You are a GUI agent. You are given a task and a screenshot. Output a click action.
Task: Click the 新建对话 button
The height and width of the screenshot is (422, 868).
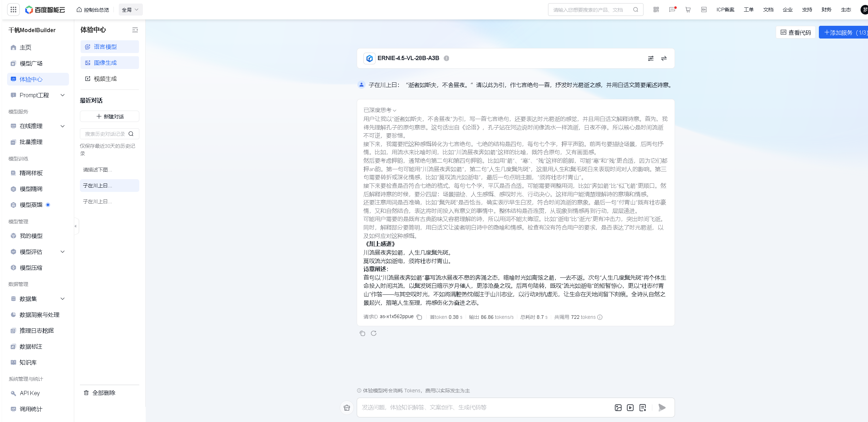pyautogui.click(x=110, y=116)
